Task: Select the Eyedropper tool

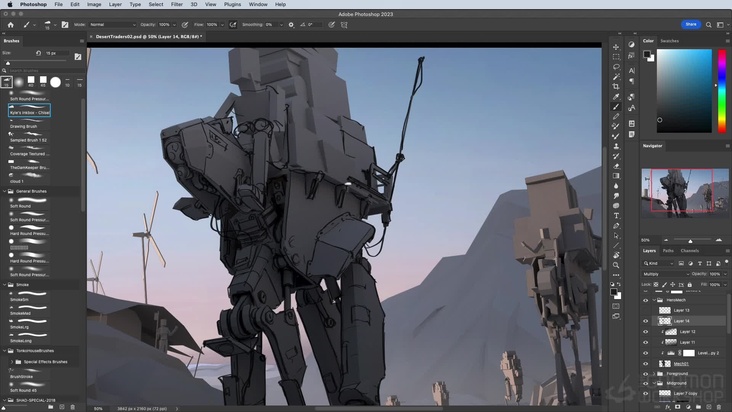Action: click(616, 97)
